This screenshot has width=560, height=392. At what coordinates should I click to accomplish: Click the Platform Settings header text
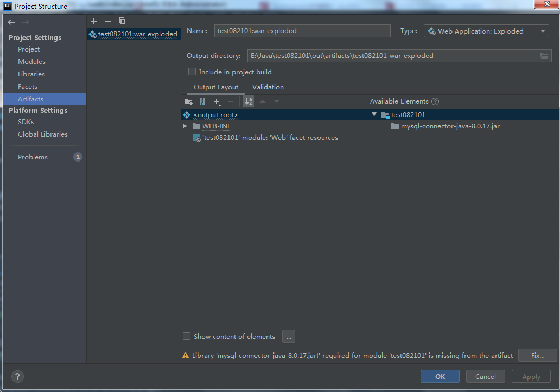(x=38, y=111)
